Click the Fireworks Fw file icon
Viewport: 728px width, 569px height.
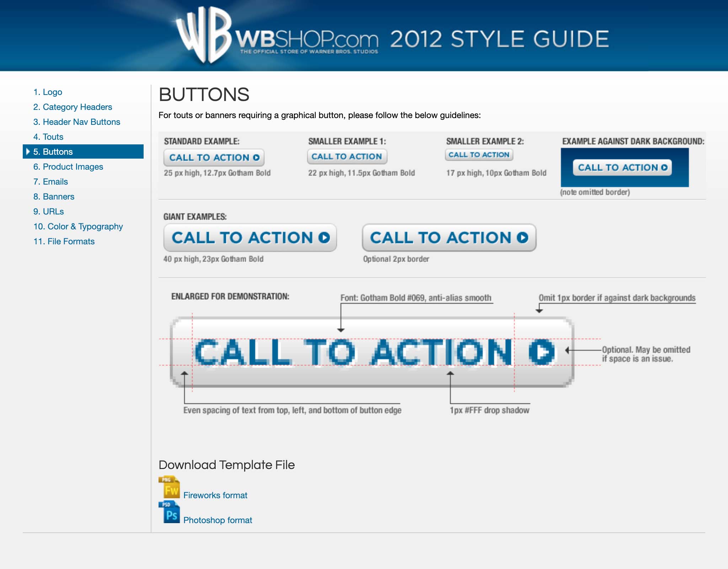(170, 488)
